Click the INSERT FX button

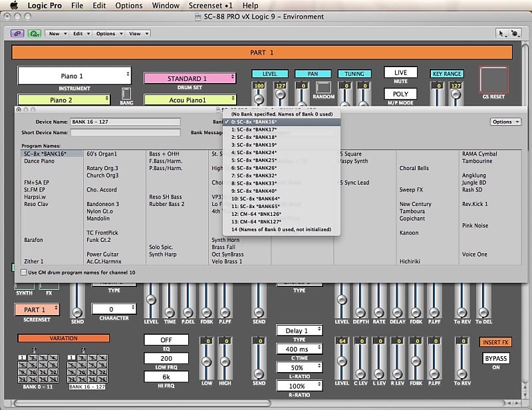[495, 342]
